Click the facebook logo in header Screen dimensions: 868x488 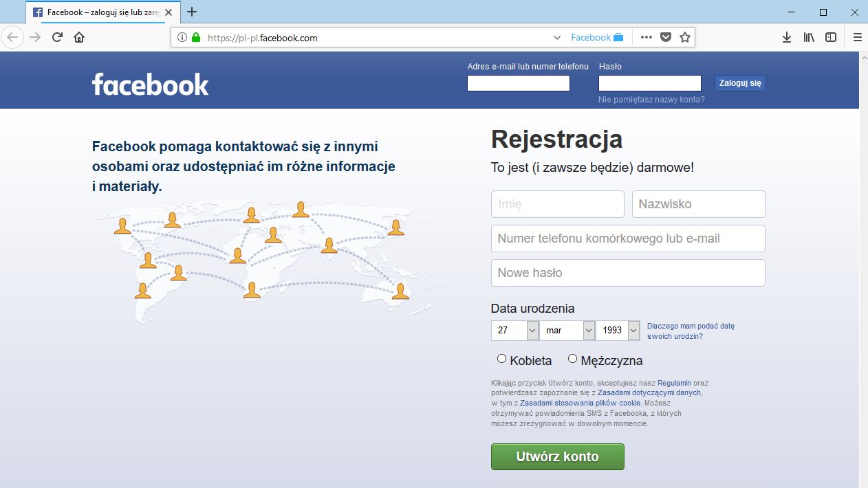[151, 84]
